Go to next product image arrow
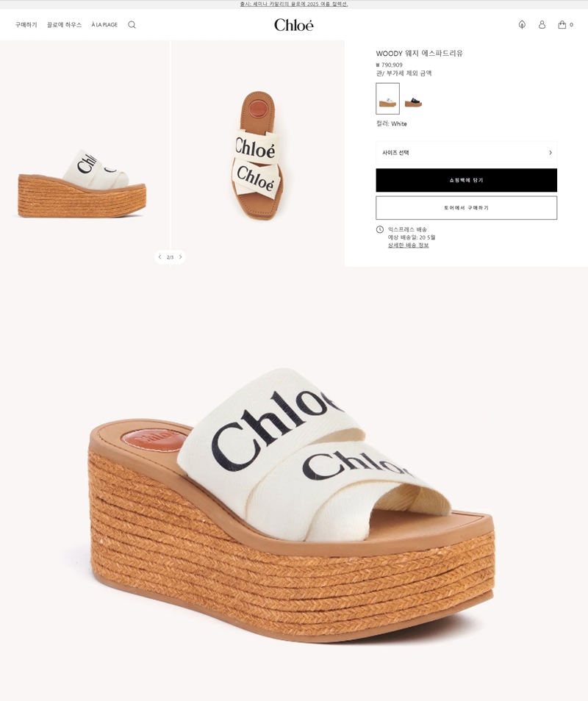588x701 pixels. click(180, 257)
